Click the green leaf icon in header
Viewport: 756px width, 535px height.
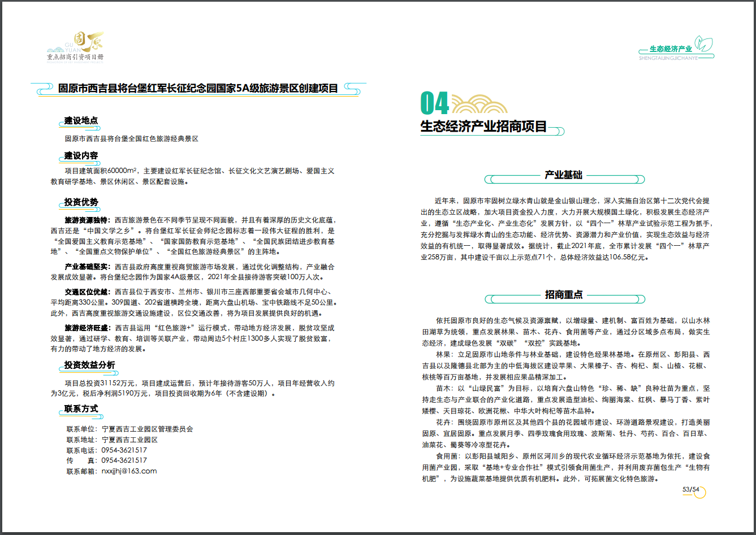704,45
